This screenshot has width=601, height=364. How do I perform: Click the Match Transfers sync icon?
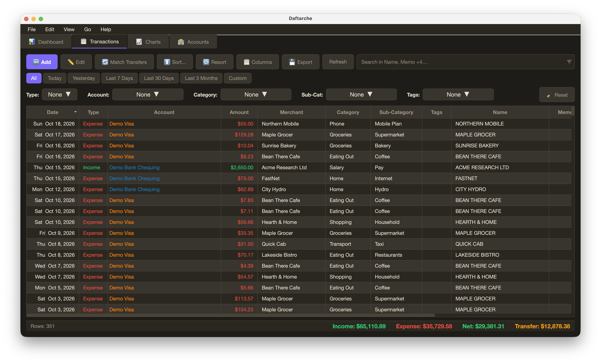click(x=105, y=62)
